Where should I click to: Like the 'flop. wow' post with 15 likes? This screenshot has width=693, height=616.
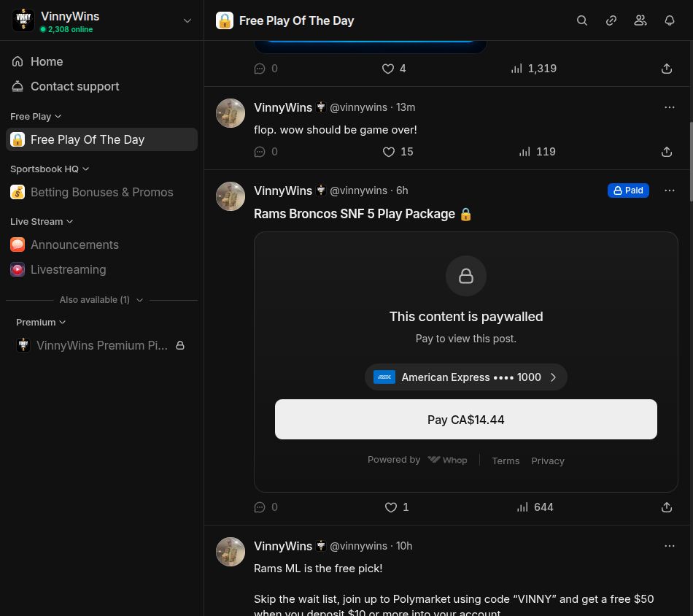389,152
